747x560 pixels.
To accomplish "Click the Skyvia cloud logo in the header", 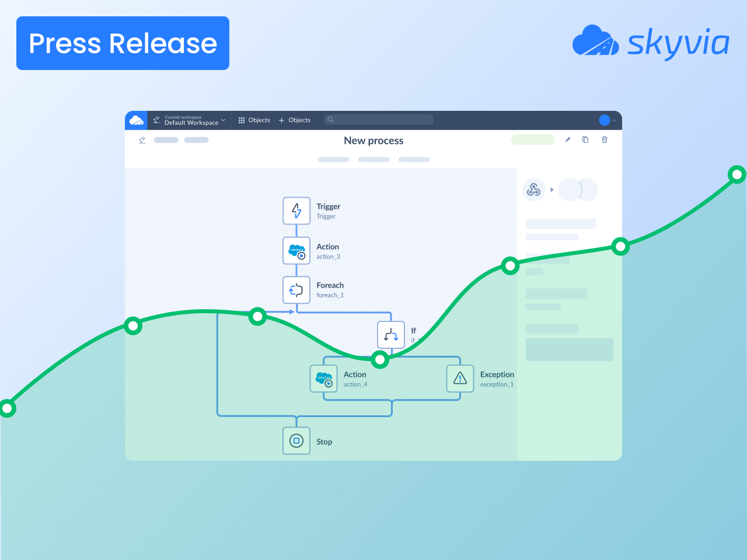I will click(137, 120).
